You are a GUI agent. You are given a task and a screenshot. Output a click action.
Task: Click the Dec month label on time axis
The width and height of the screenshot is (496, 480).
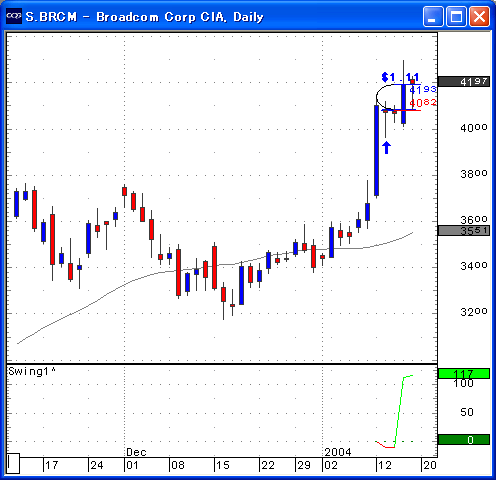pos(136,452)
